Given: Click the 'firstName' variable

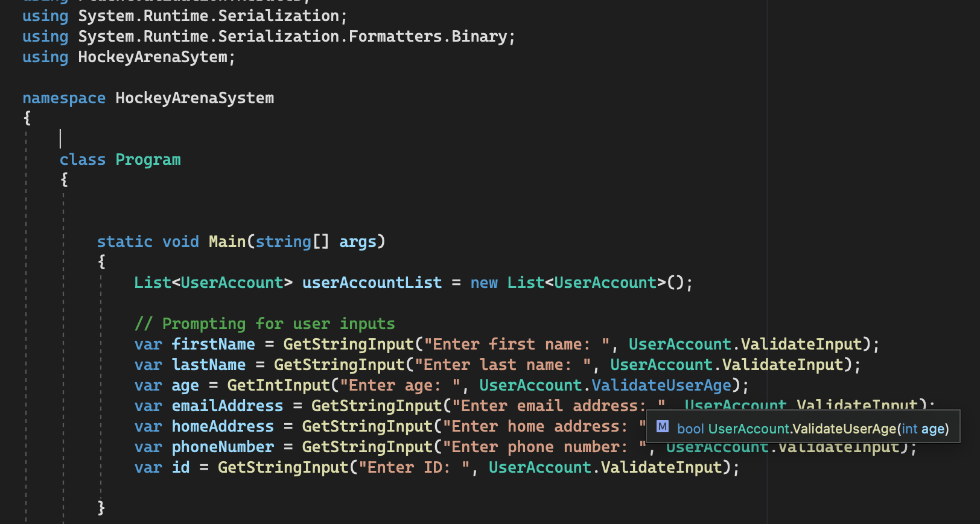Looking at the screenshot, I should click(214, 345).
